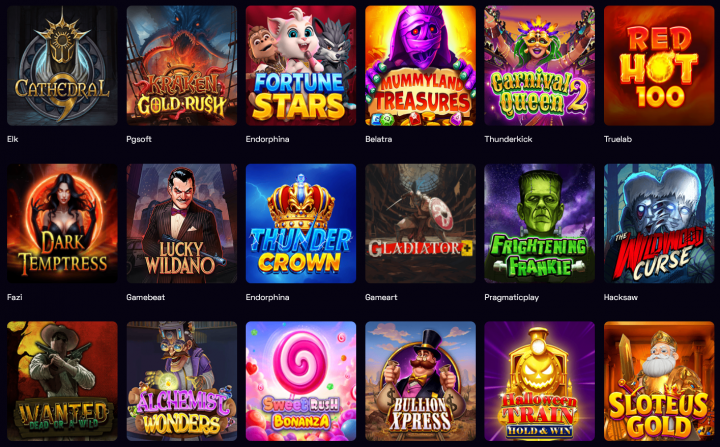The image size is (720, 447).
Task: Play Red Hot 100 game
Action: 659,66
